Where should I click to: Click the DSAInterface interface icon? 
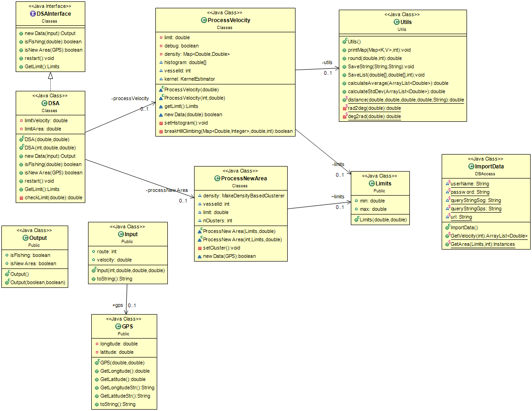pyautogui.click(x=33, y=13)
